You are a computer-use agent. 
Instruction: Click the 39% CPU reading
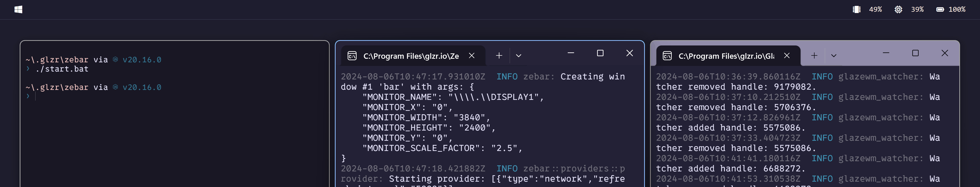[x=917, y=9]
